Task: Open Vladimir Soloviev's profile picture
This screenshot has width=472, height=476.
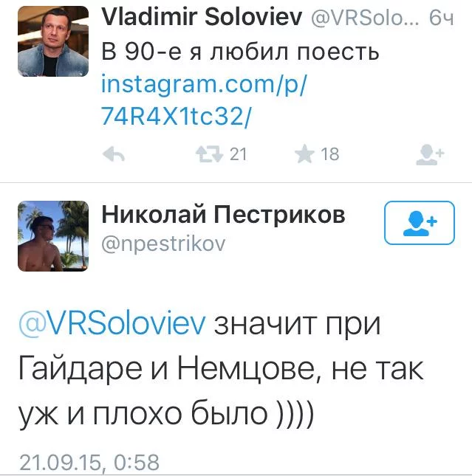Action: coord(53,41)
